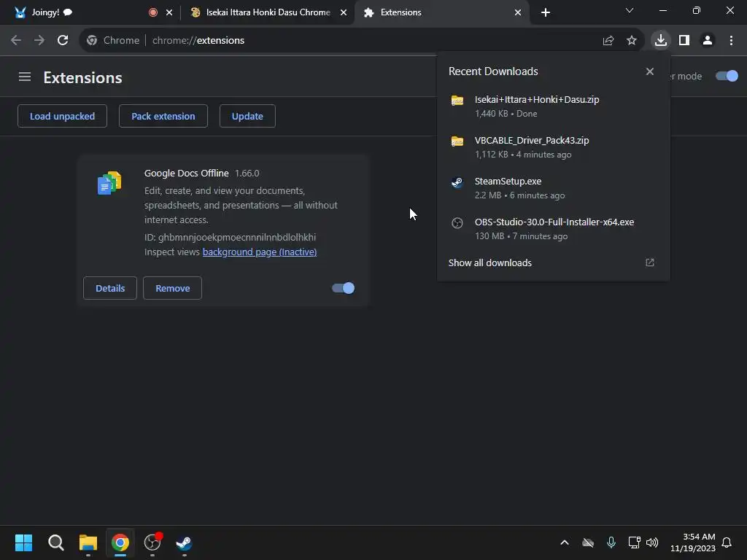Image resolution: width=747 pixels, height=560 pixels.
Task: Open Details for Google Docs Offline
Action: pyautogui.click(x=110, y=288)
